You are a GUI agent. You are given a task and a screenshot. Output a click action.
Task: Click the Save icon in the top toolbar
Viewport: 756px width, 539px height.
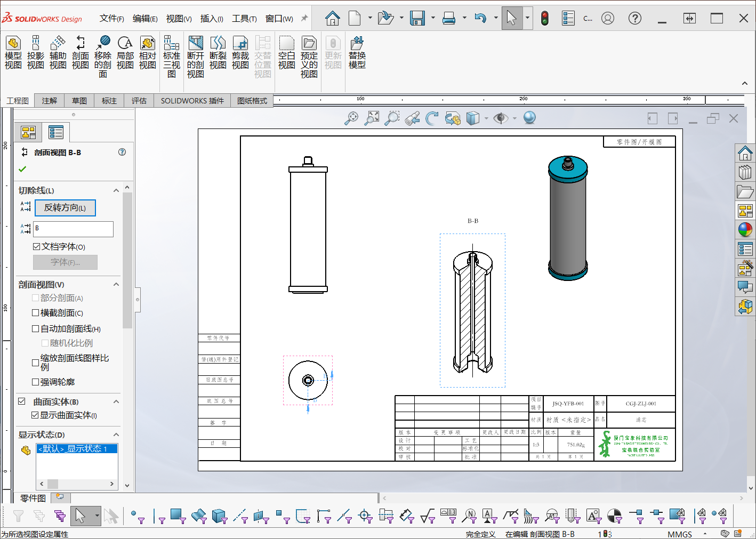pyautogui.click(x=417, y=19)
